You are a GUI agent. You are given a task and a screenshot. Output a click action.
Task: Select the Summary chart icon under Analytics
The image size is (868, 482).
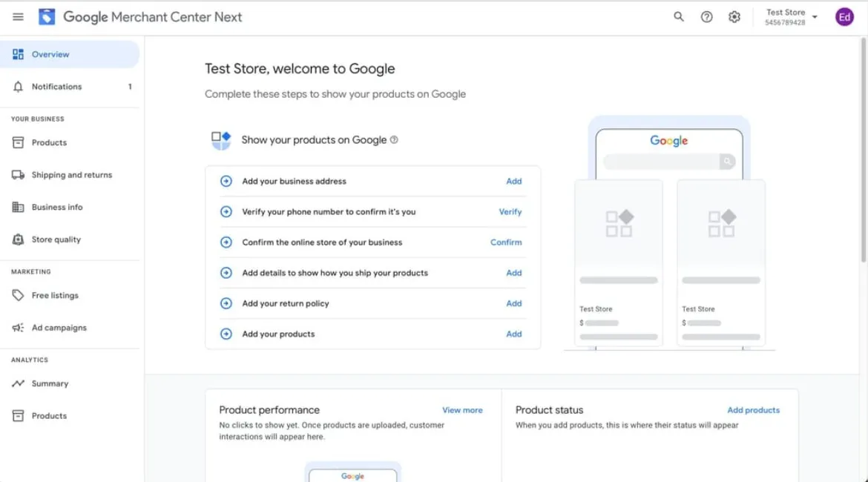pyautogui.click(x=17, y=383)
